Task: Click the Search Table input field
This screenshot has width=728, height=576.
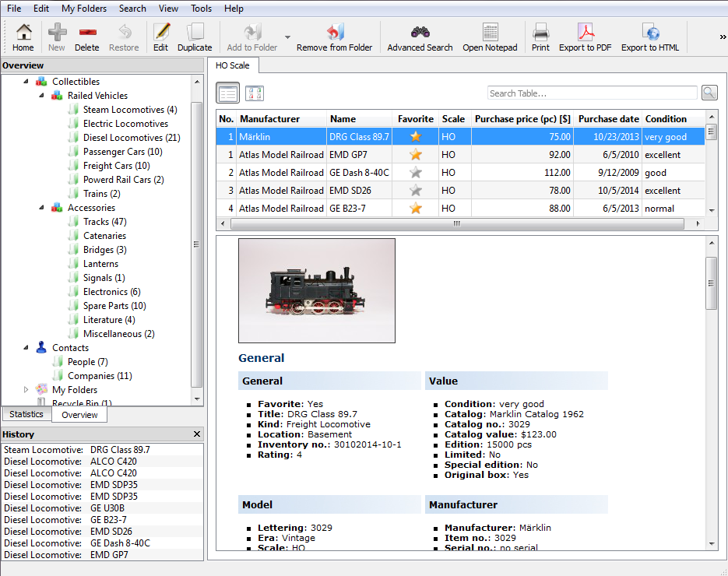Action: pos(592,93)
